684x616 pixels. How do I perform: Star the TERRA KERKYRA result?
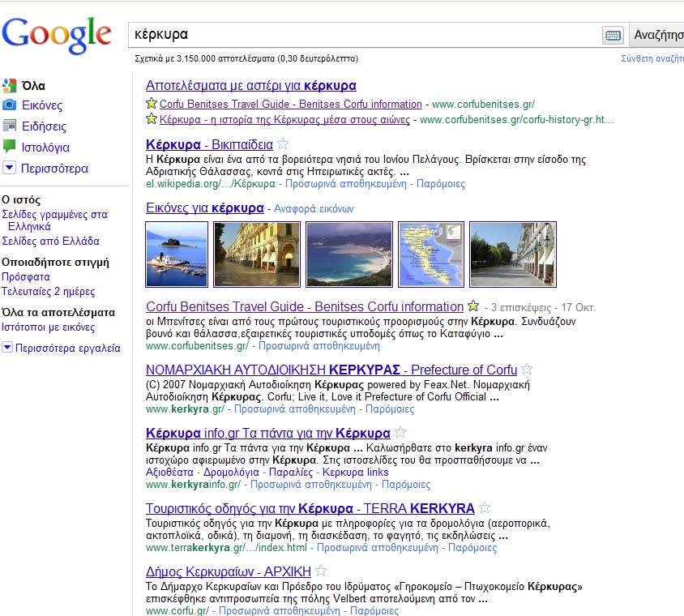(x=484, y=508)
